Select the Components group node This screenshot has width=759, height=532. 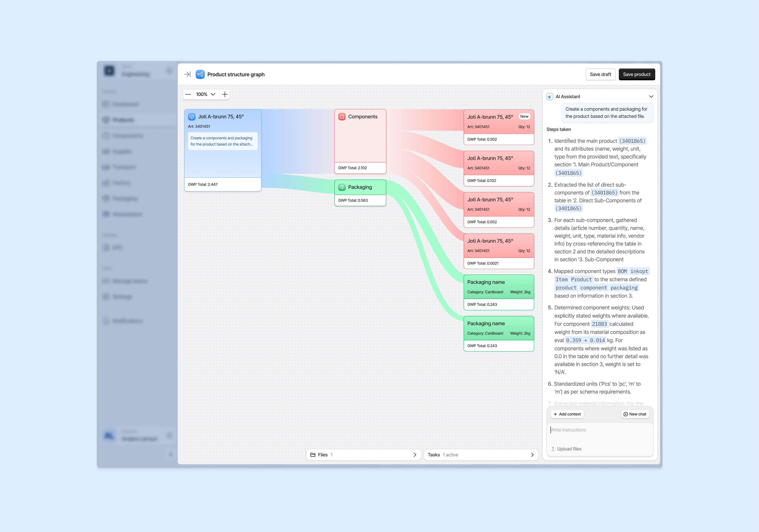pos(360,141)
